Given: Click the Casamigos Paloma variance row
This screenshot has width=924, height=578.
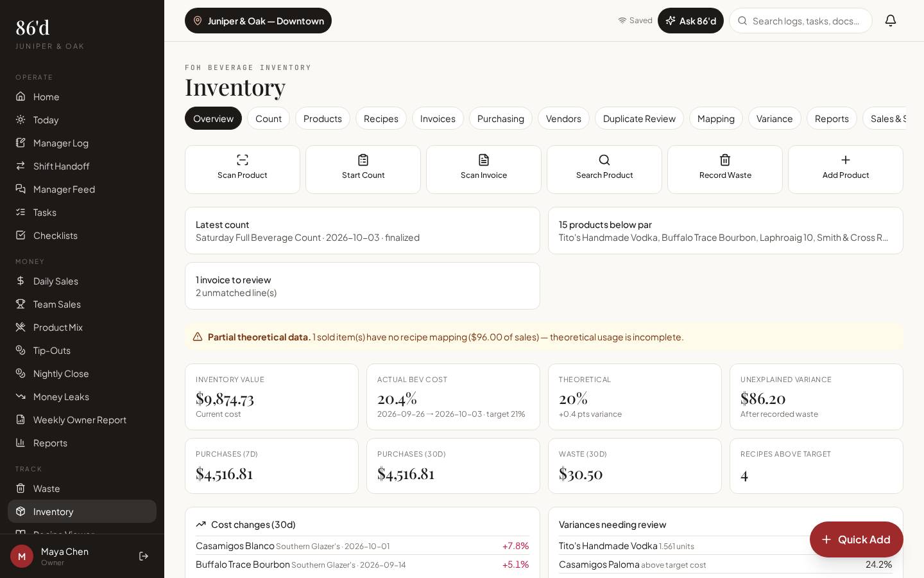Looking at the screenshot, I should pyautogui.click(x=726, y=565).
